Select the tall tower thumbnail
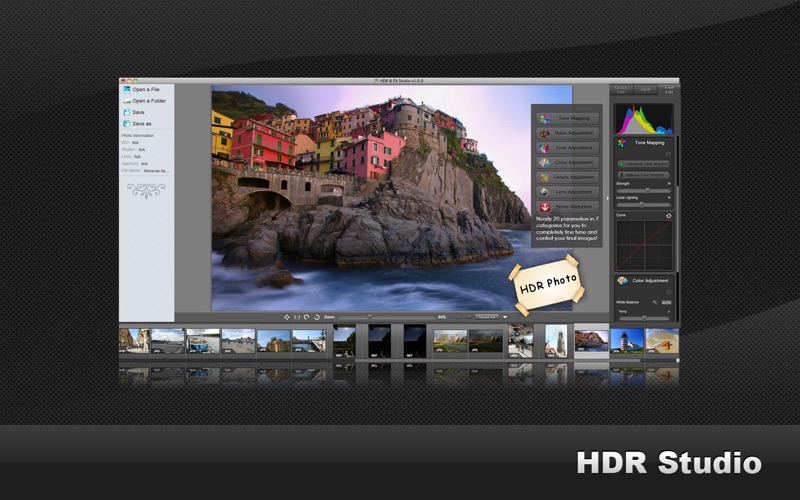800x500 pixels. pos(556,341)
